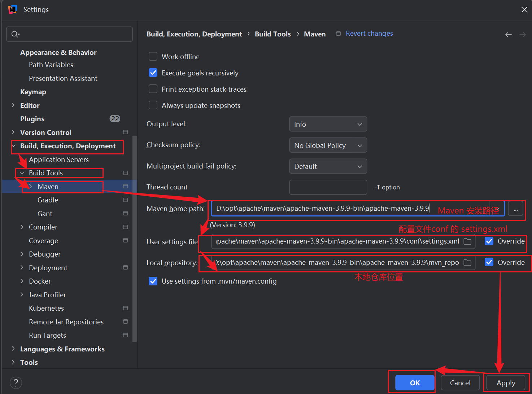This screenshot has height=394, width=532.
Task: Expand the Version Control section
Action: tap(13, 132)
